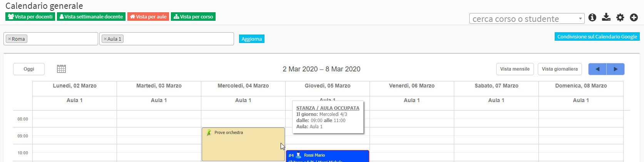Click the Calendario generale heading
Viewport: 644px width, 162px height.
(44, 6)
